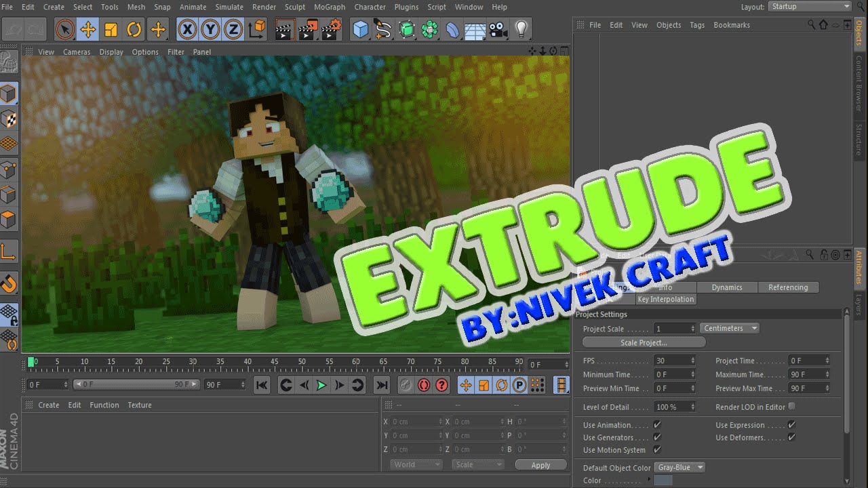
Task: Open the green array modeling icon
Action: pyautogui.click(x=430, y=29)
